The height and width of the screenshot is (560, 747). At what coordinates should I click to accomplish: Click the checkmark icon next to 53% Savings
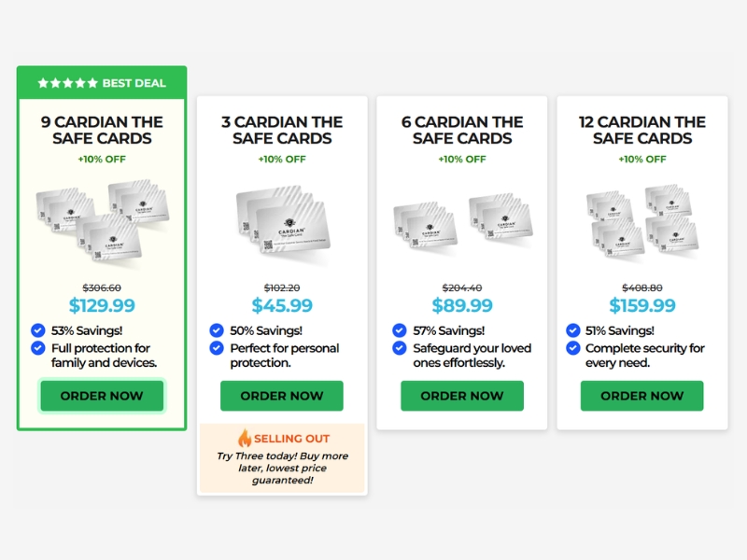coord(37,330)
